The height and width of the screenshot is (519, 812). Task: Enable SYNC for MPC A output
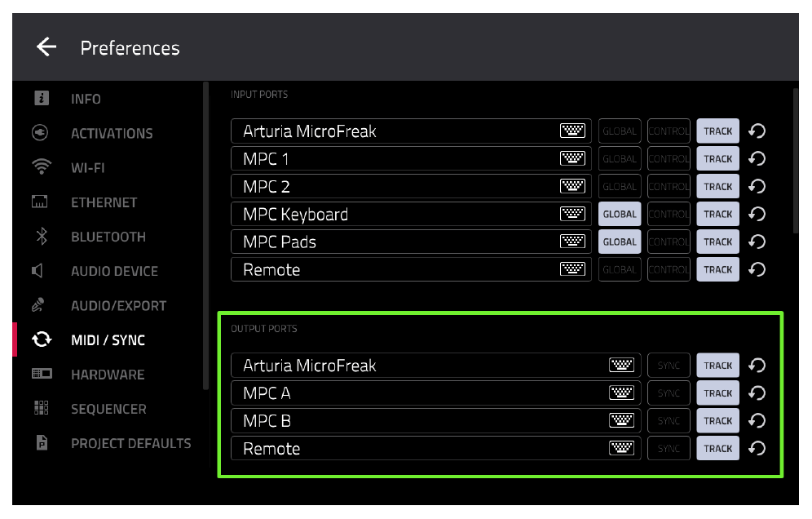pos(669,393)
